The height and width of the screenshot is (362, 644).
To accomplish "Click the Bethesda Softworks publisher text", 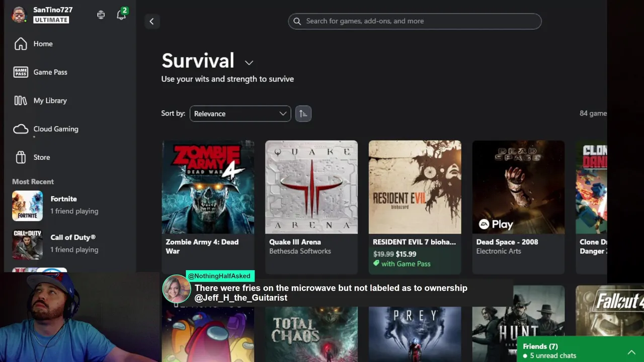I will tap(300, 251).
